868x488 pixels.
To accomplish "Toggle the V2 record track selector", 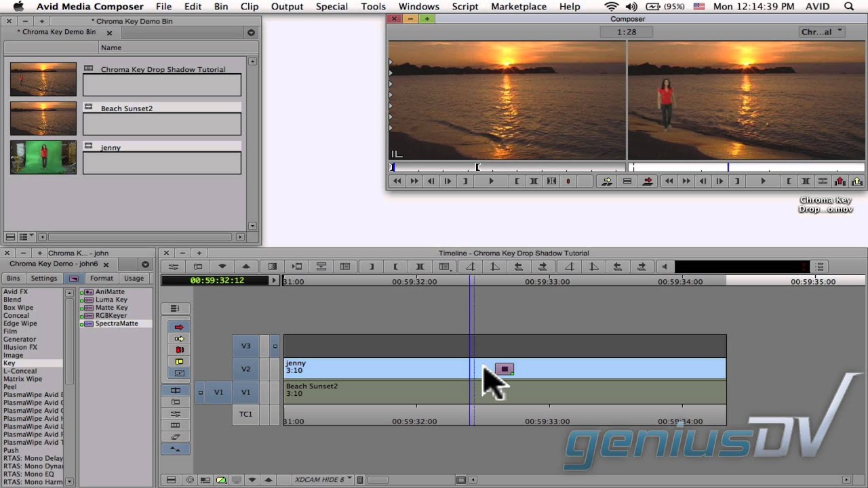I will pyautogui.click(x=245, y=369).
